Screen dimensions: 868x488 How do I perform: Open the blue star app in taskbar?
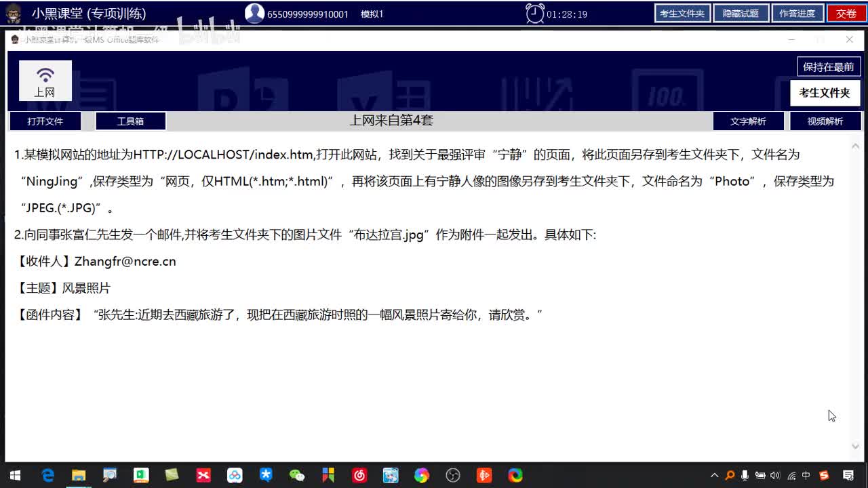pos(266,475)
